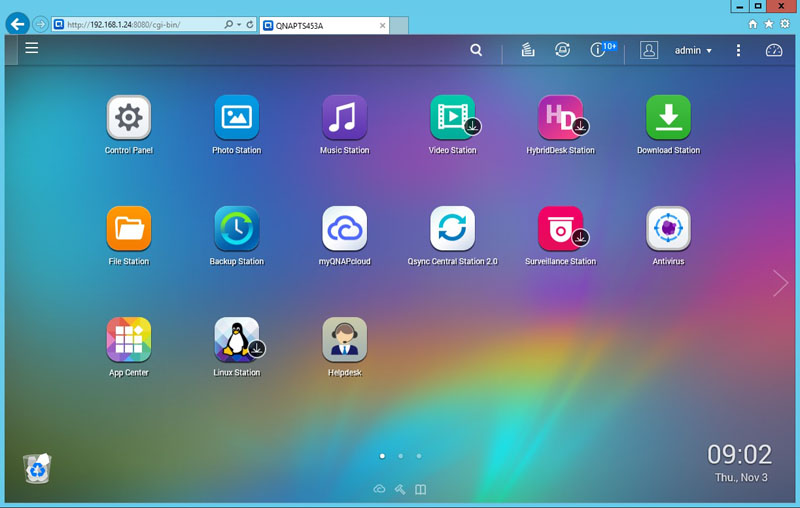Launch the myQNAPcloud app
800x508 pixels.
[344, 229]
